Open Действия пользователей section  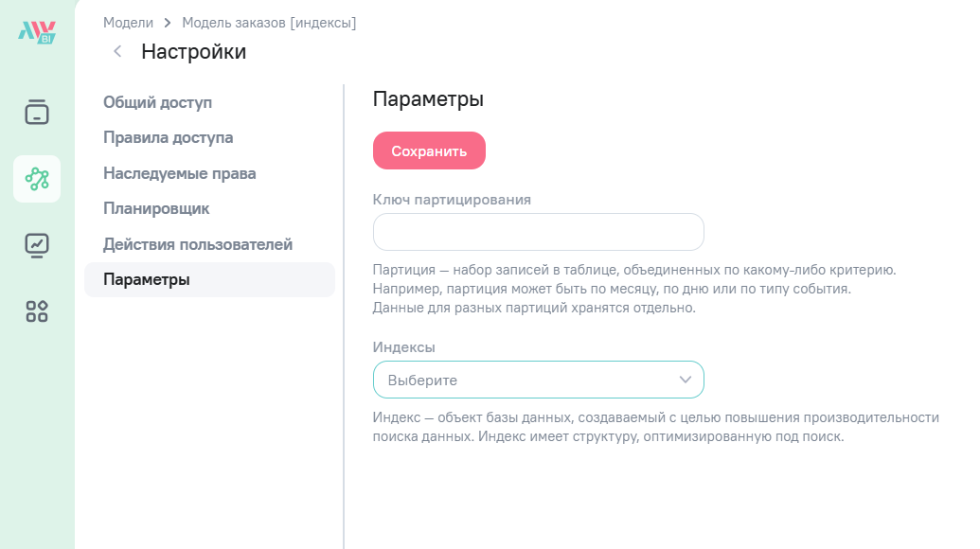pyautogui.click(x=198, y=244)
